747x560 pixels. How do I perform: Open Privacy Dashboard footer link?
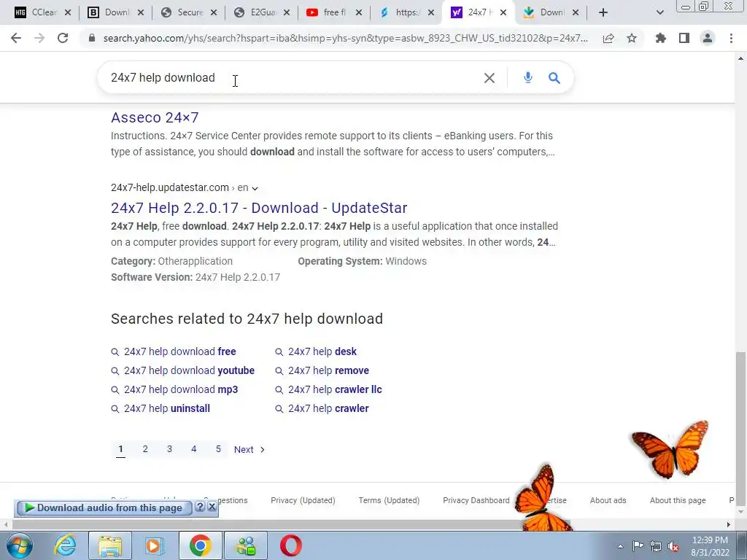pos(476,500)
